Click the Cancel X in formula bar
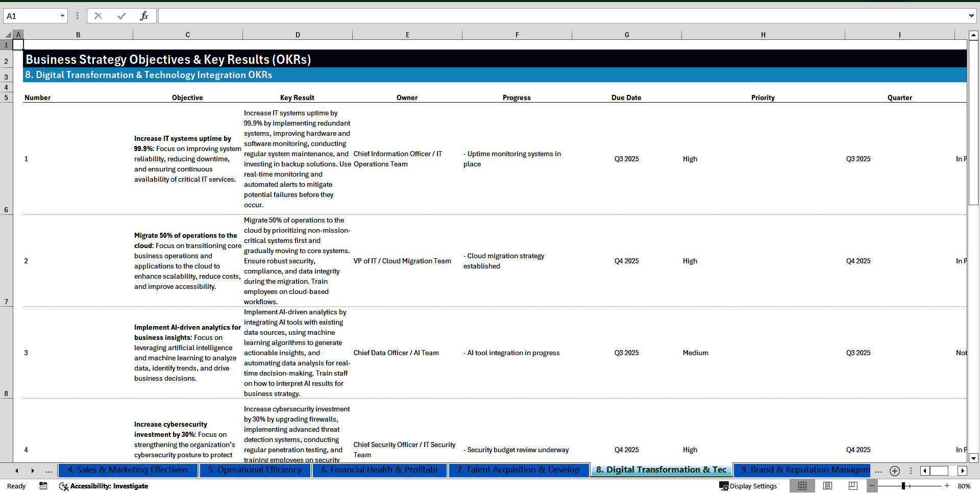 click(x=98, y=15)
